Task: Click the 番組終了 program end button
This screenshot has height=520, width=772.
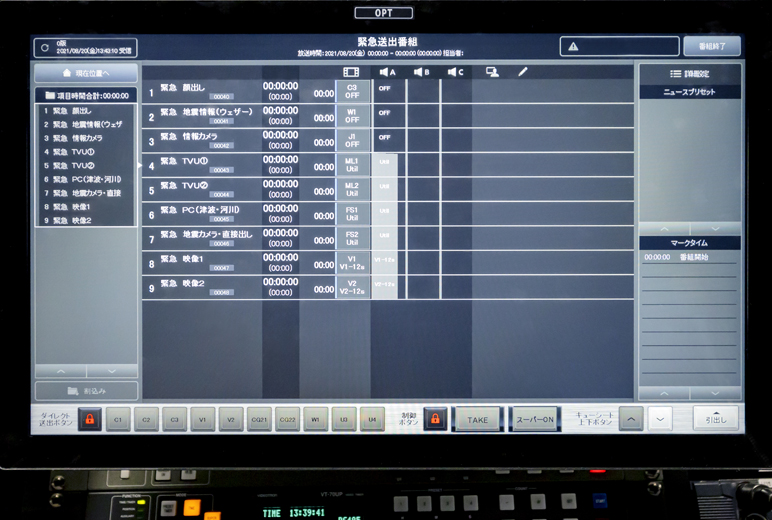Action: pos(712,47)
